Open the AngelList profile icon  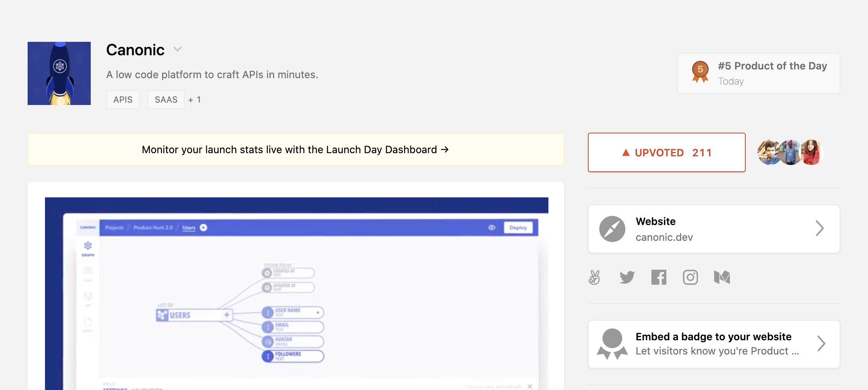pyautogui.click(x=594, y=277)
